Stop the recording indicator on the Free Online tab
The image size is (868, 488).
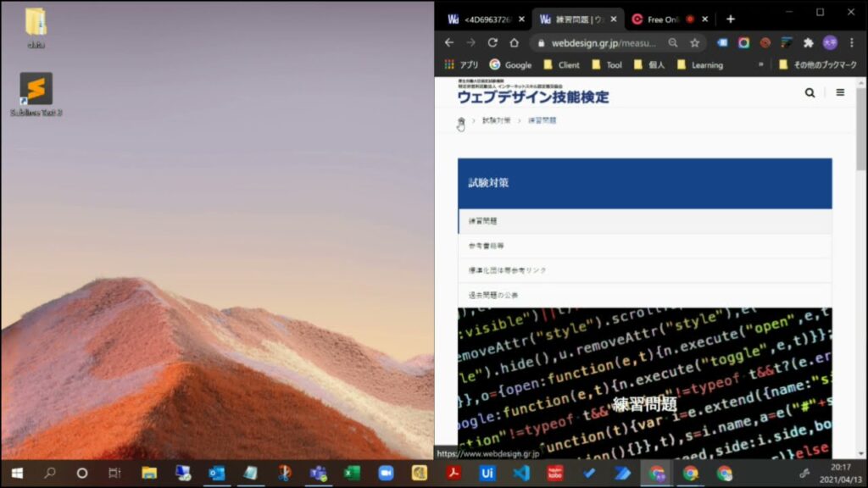point(691,17)
